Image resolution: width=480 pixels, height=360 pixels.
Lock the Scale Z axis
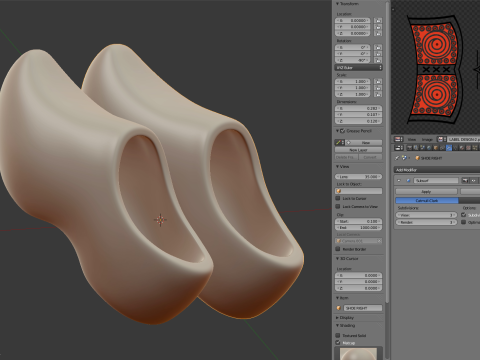pyautogui.click(x=378, y=94)
